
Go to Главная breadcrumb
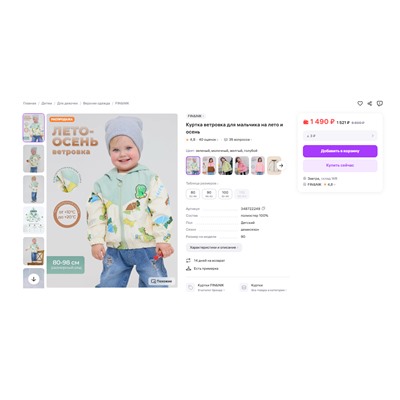[29, 103]
